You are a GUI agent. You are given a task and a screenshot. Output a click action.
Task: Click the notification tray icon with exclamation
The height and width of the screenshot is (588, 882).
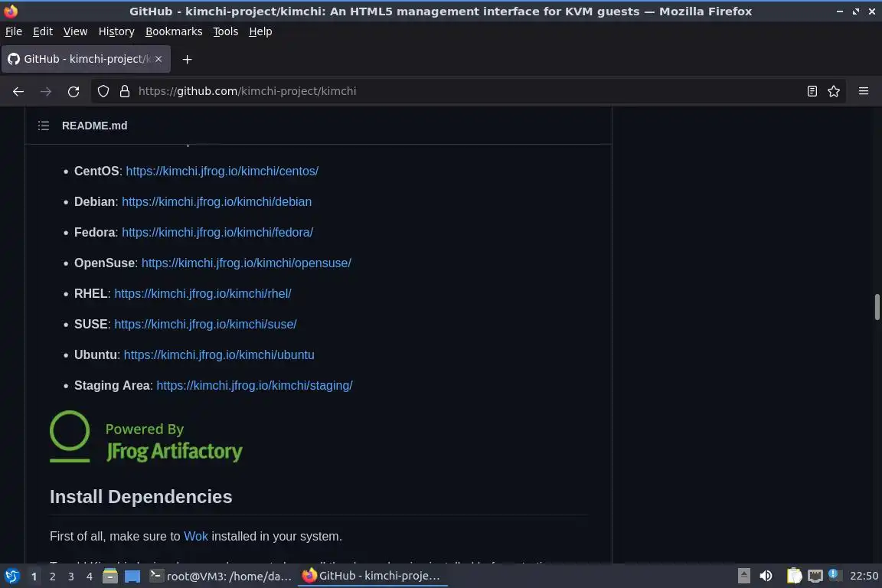click(835, 575)
